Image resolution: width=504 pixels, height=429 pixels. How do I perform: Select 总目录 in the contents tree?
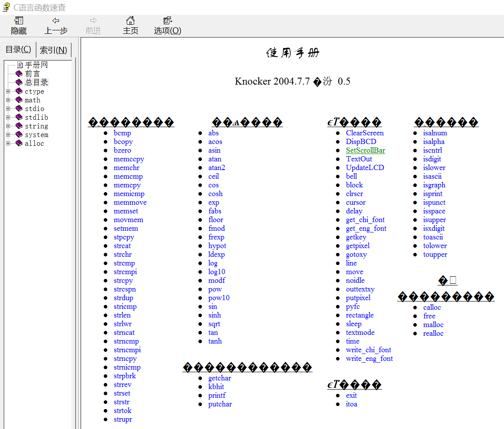(x=36, y=82)
